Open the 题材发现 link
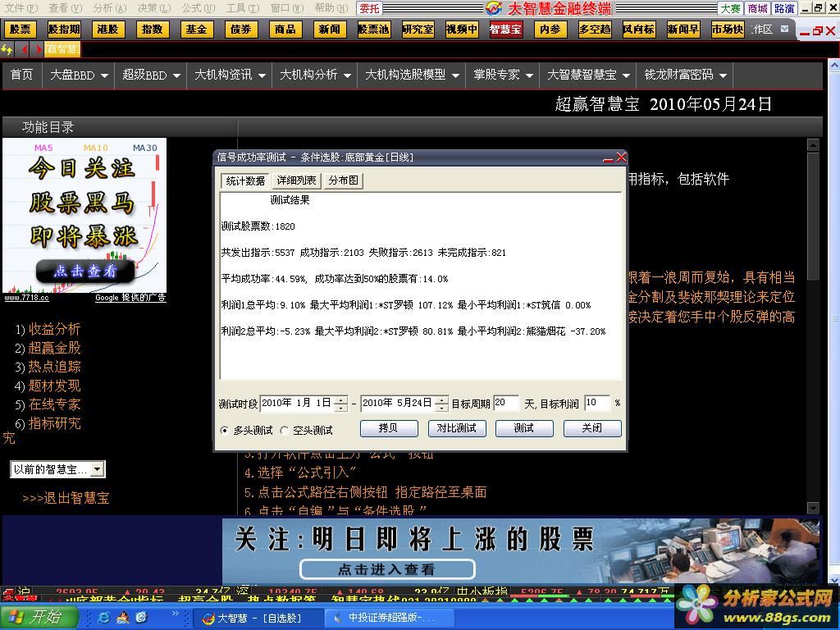840x630 pixels. (x=54, y=386)
